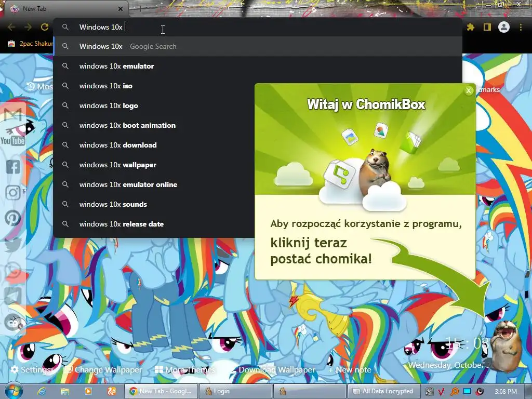Open the Instagram sidebar shortcut

point(13,192)
